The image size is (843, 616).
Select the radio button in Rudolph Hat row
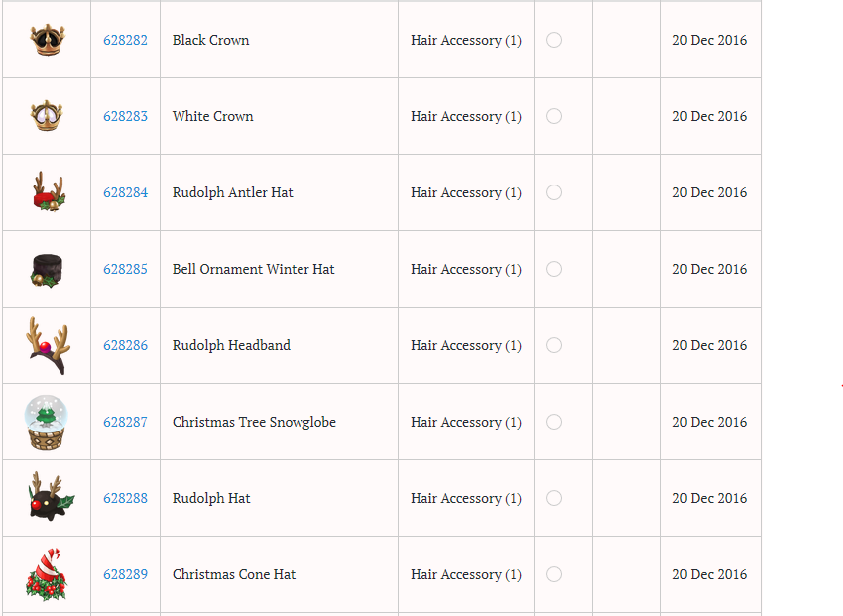[554, 498]
